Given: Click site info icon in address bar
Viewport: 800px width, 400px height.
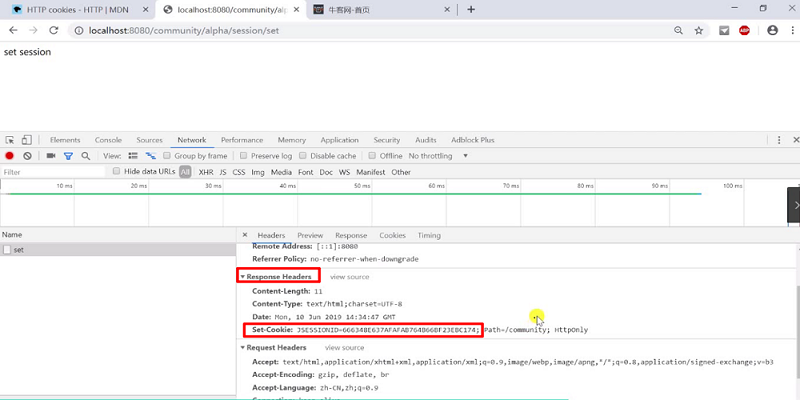Looking at the screenshot, I should pos(79,31).
